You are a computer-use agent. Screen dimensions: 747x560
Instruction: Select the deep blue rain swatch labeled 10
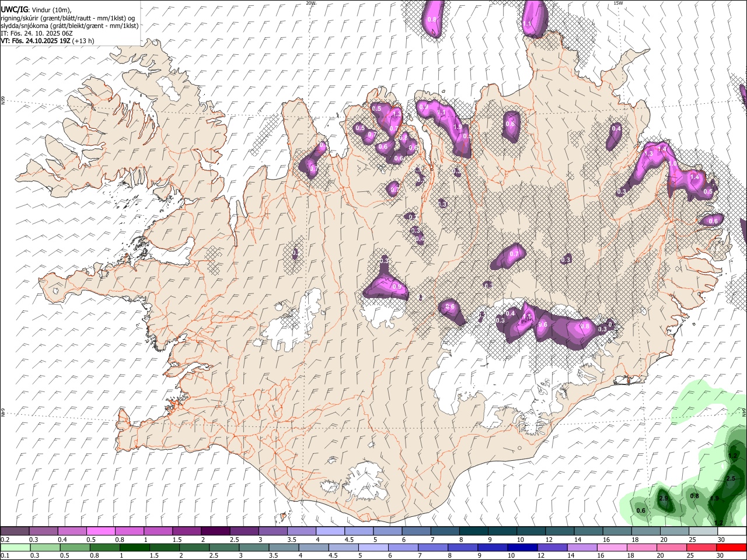(522, 547)
